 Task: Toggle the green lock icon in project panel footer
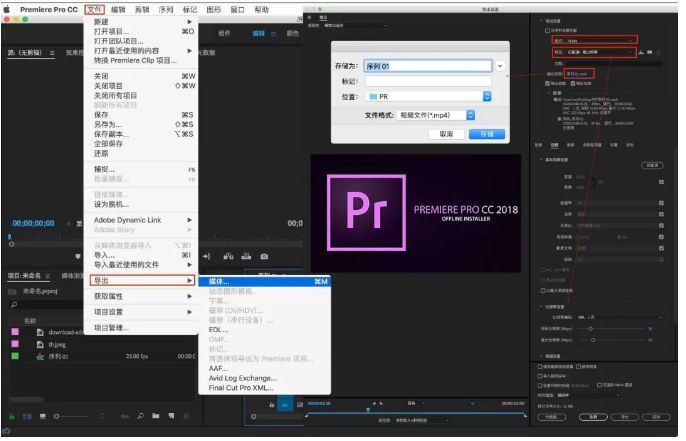12,416
